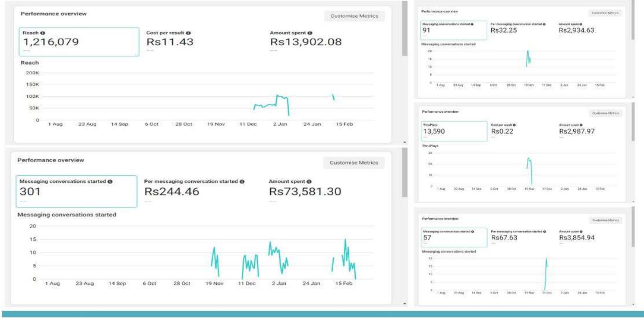
Task: Click info icon beside Cost per result Rs0.22
Action: point(514,126)
